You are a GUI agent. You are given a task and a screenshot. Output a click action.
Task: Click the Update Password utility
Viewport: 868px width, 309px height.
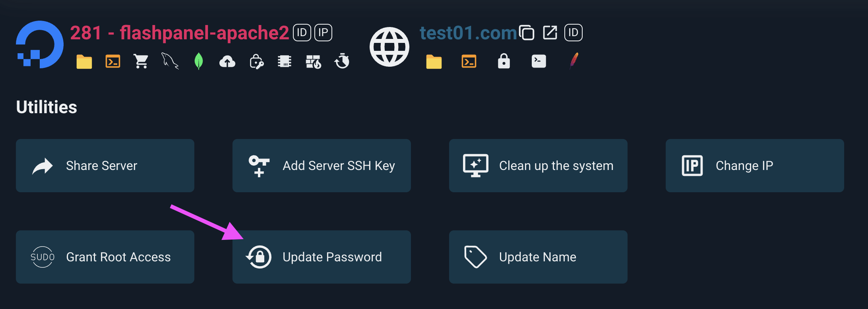[321, 257]
